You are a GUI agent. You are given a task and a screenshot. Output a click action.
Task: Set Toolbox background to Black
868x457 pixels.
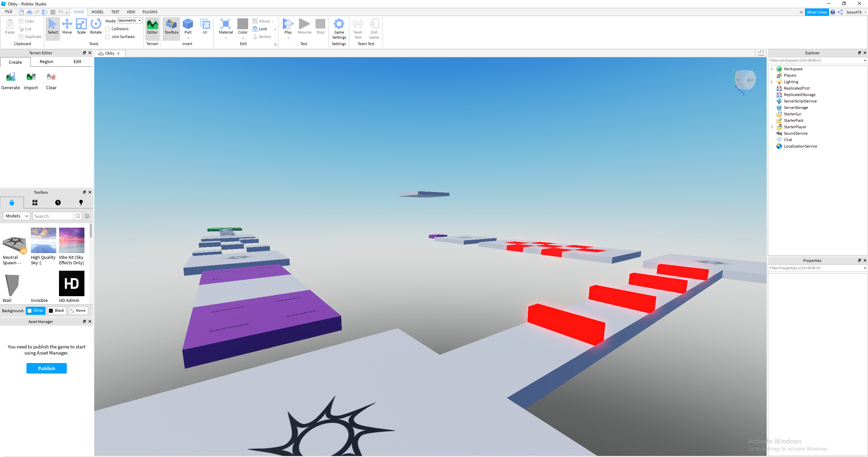pyautogui.click(x=57, y=310)
